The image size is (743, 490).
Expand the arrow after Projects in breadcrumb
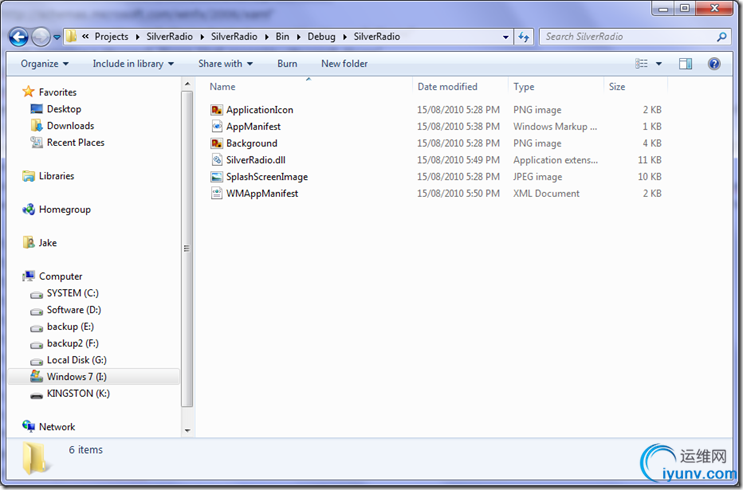click(137, 37)
